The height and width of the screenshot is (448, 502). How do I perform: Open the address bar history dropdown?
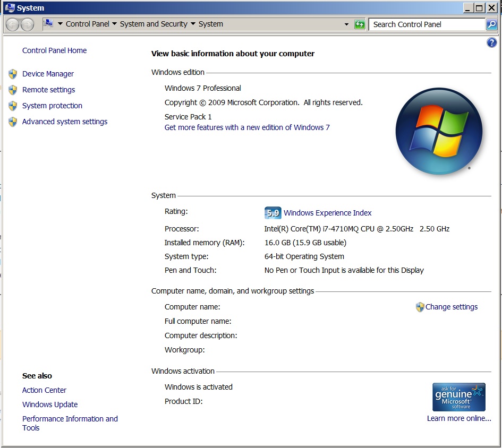click(x=346, y=24)
